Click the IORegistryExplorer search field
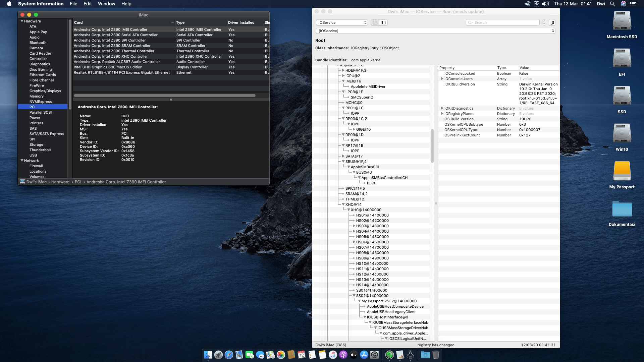644x362 pixels. click(502, 22)
